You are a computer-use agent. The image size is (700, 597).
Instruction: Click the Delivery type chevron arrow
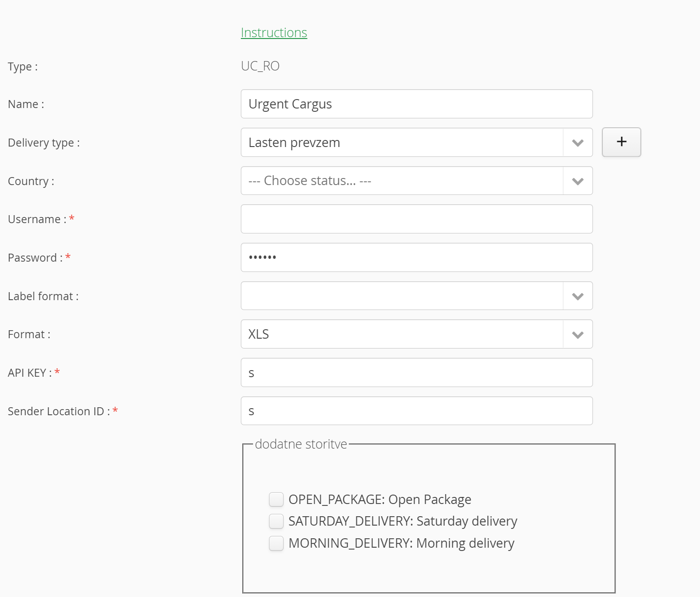pyautogui.click(x=578, y=143)
